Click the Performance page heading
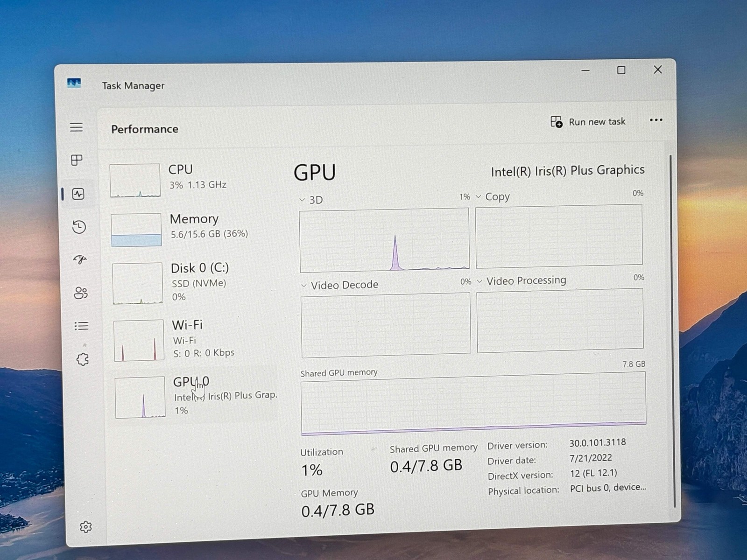 [145, 129]
